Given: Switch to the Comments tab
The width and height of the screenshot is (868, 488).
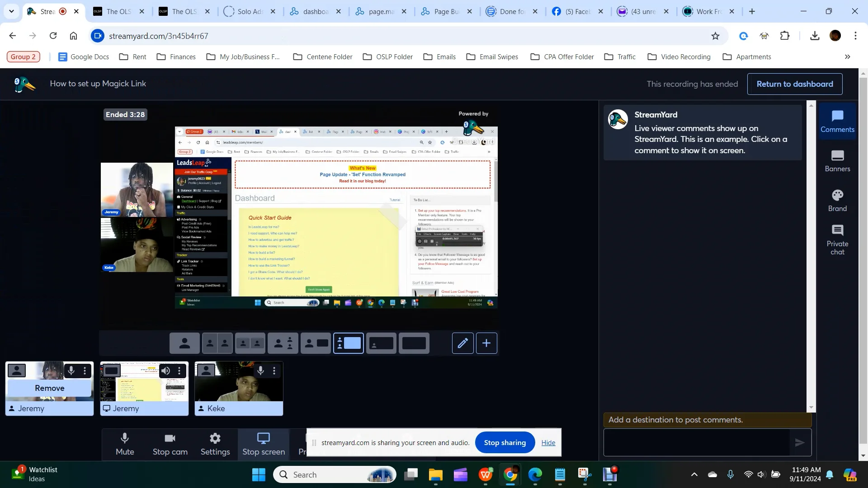Looking at the screenshot, I should [x=837, y=122].
